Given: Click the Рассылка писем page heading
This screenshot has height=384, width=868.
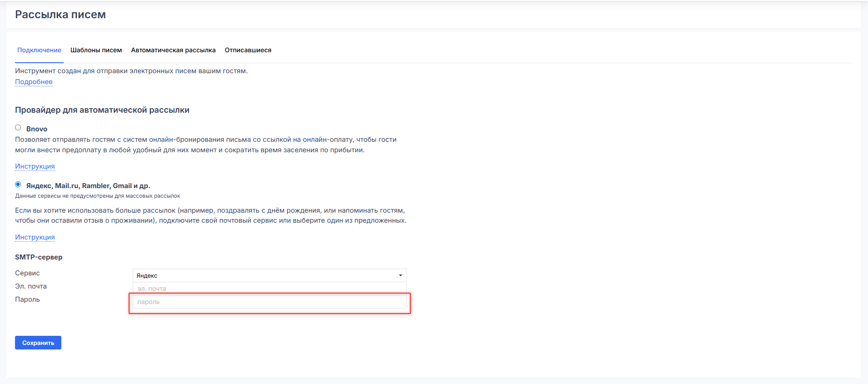Looking at the screenshot, I should (60, 15).
